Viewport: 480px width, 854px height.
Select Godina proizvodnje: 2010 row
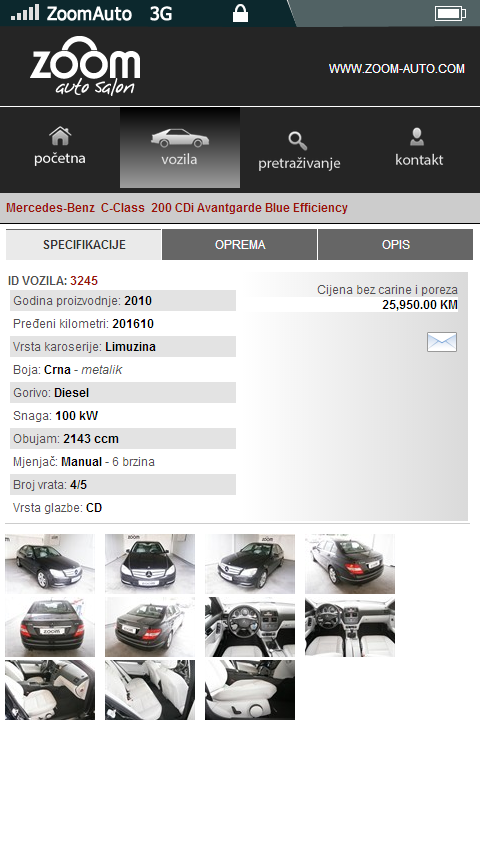(123, 301)
